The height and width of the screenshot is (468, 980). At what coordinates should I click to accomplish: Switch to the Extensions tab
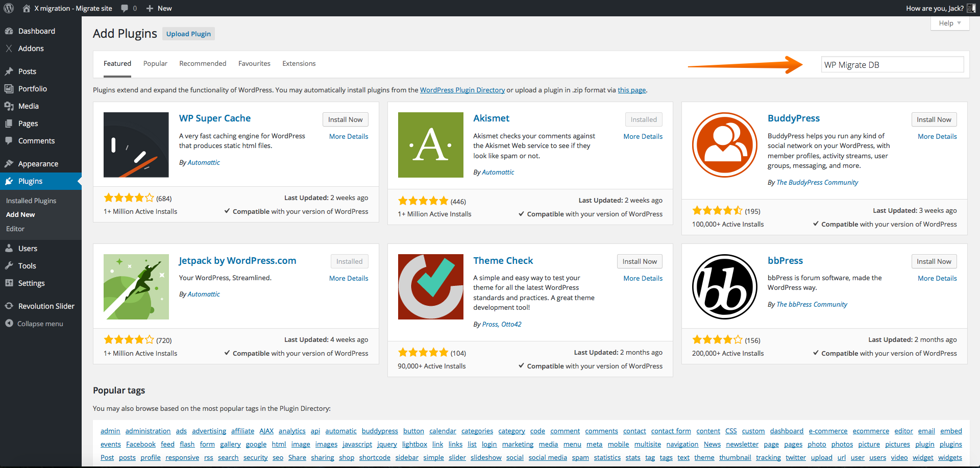(299, 64)
